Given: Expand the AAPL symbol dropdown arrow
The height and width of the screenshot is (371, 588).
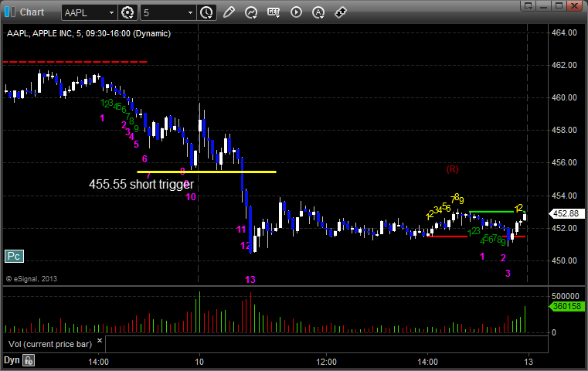Looking at the screenshot, I should 111,13.
